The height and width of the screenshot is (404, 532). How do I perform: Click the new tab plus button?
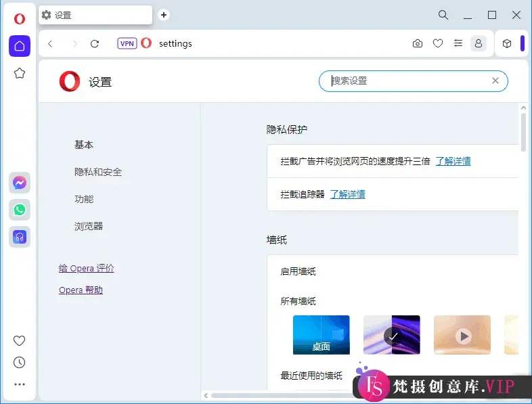(164, 15)
